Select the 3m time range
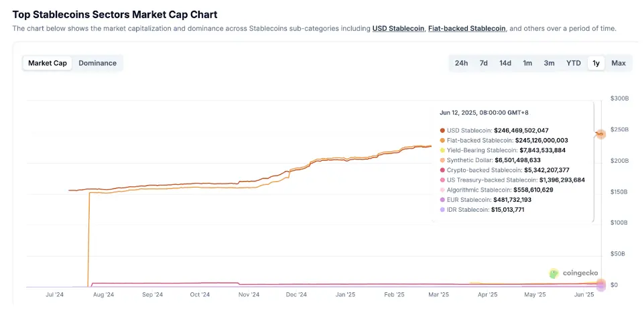Screen dimensions: 644x315 (x=549, y=63)
